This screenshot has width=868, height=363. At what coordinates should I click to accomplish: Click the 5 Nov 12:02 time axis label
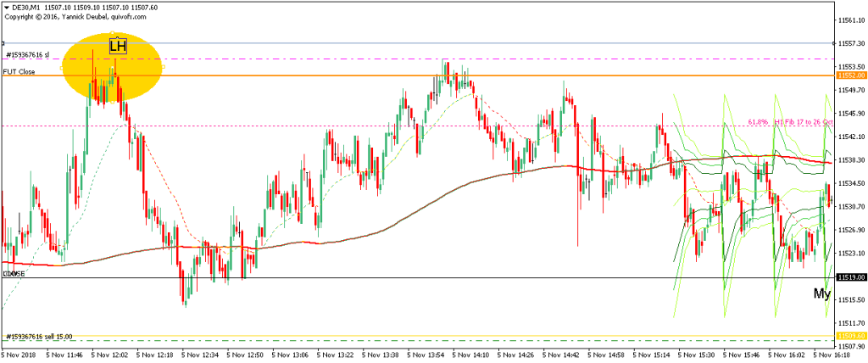click(x=108, y=356)
